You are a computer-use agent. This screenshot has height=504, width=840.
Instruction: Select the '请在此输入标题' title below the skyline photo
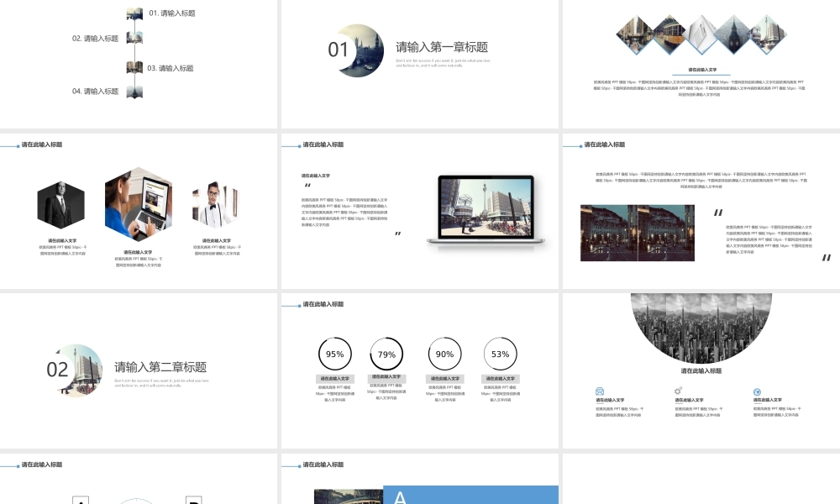(x=701, y=370)
